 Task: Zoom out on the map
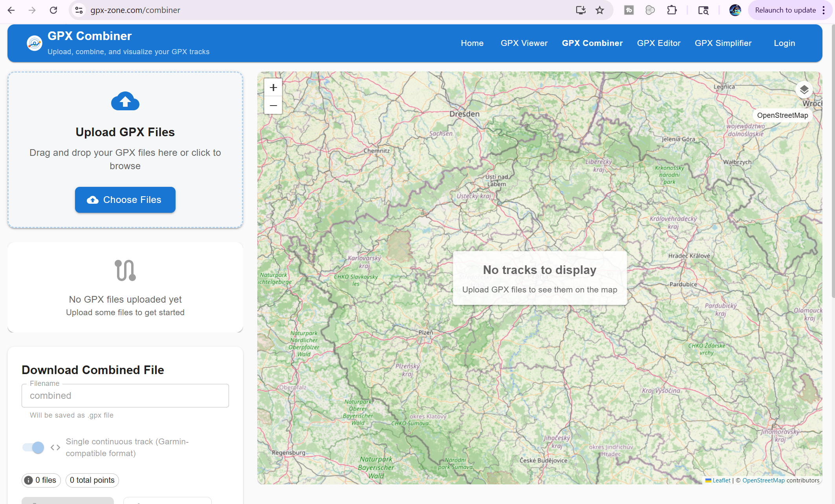tap(273, 105)
